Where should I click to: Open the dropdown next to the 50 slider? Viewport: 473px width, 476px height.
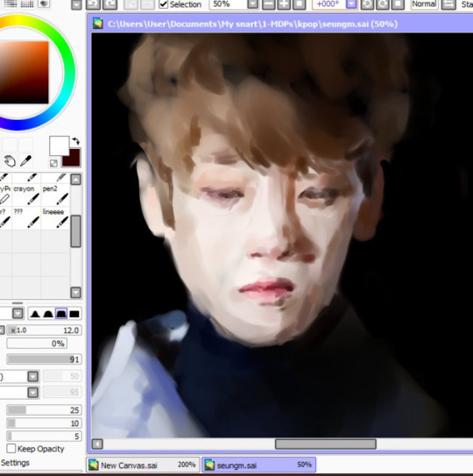pos(33,376)
